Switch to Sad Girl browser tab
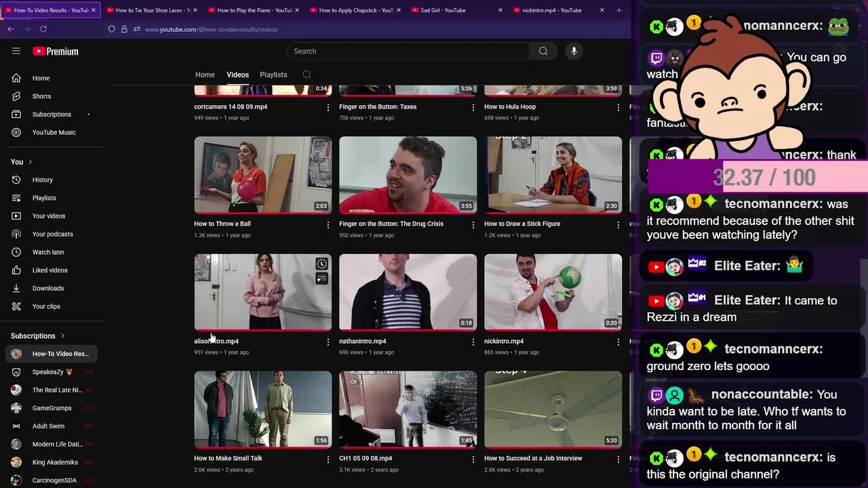This screenshot has width=868, height=488. click(456, 10)
